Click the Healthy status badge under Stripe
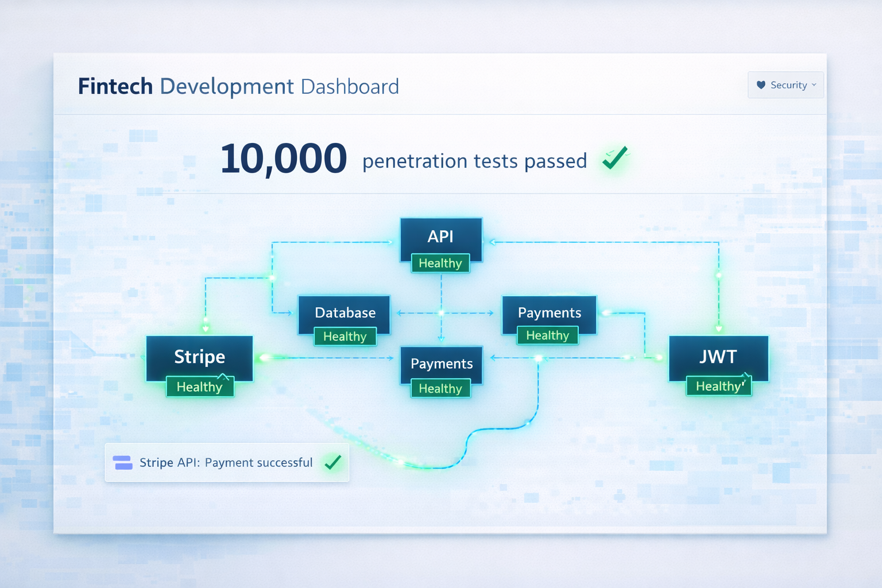The image size is (882, 588). (x=199, y=387)
